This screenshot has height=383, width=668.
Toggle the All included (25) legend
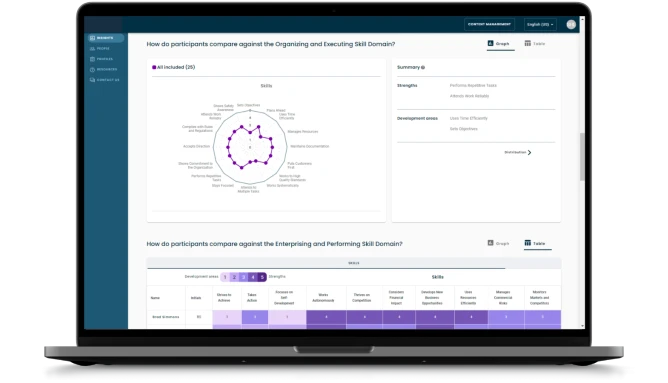(x=173, y=67)
